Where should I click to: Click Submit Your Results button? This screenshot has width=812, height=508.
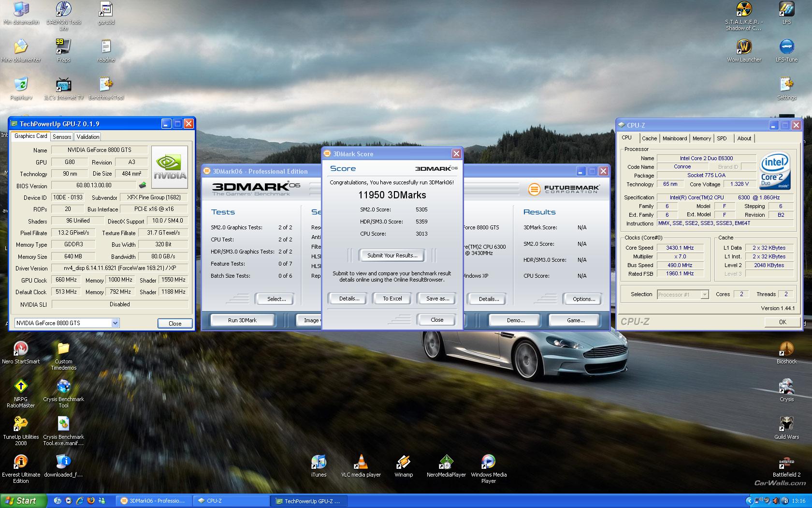tap(391, 255)
